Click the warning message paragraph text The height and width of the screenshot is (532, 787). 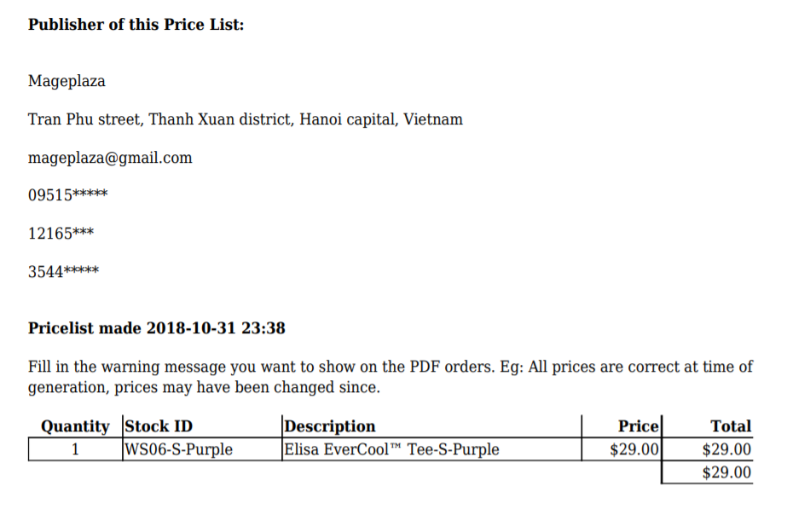[390, 377]
